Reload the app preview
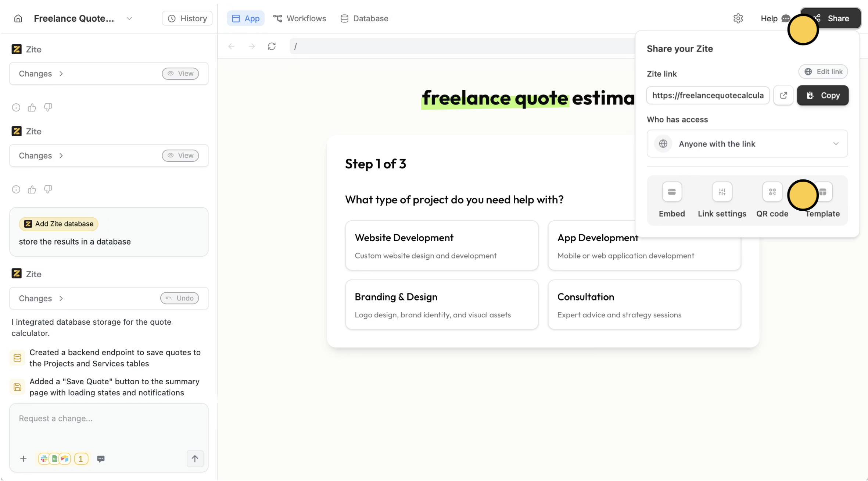Screen dimensions: 868x481 272,46
